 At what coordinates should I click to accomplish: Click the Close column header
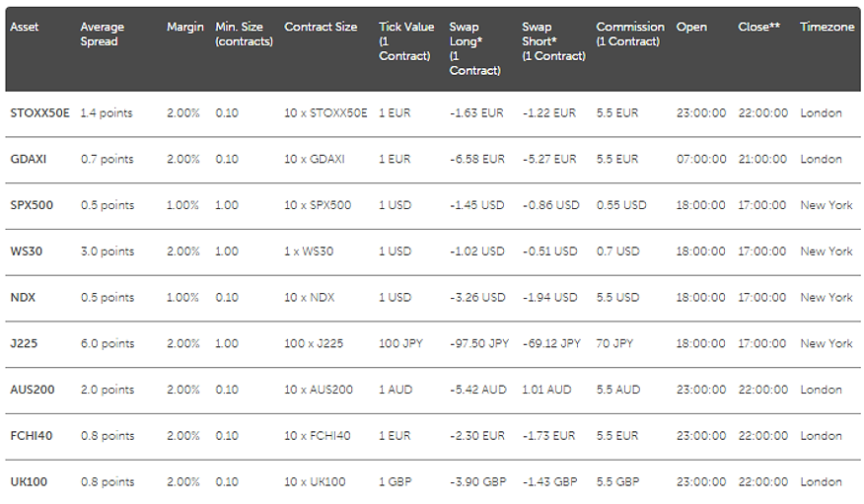(x=758, y=28)
